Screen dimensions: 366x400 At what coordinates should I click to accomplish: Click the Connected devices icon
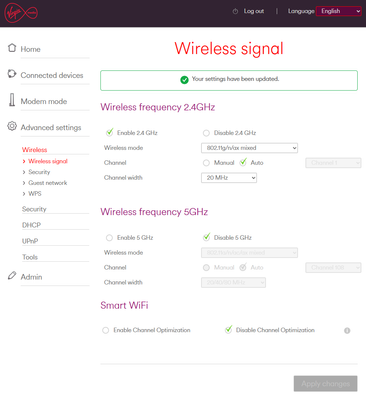coord(12,74)
